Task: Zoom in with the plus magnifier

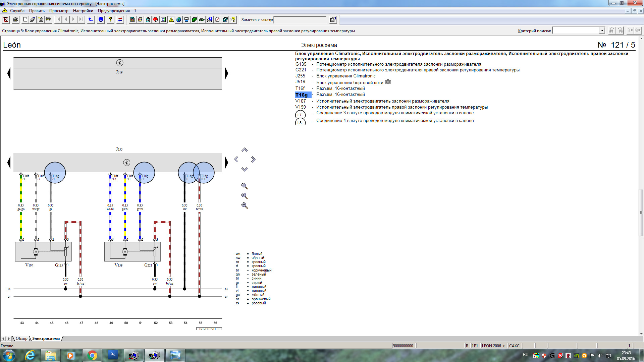Action: coord(245,196)
